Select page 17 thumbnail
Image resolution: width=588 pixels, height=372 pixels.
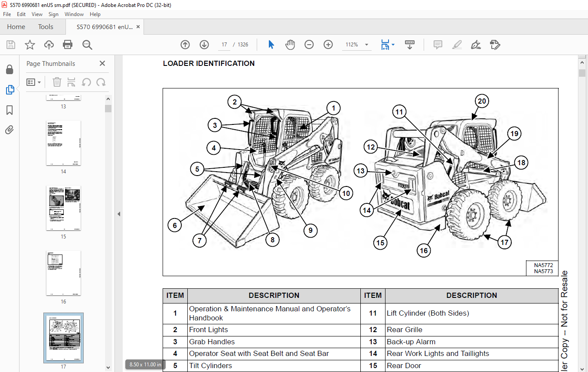(x=63, y=338)
